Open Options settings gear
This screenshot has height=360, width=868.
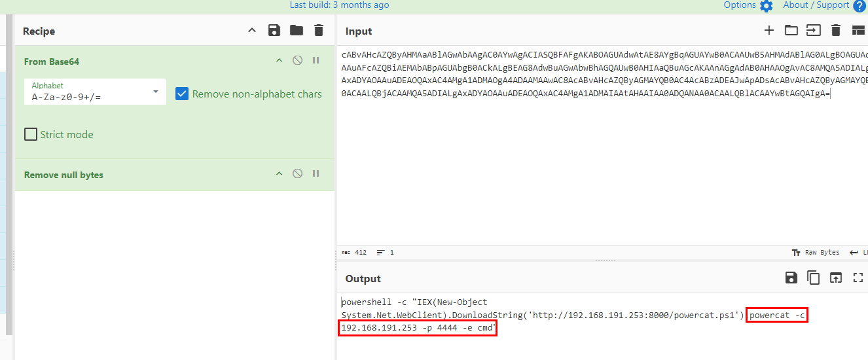pyautogui.click(x=748, y=5)
